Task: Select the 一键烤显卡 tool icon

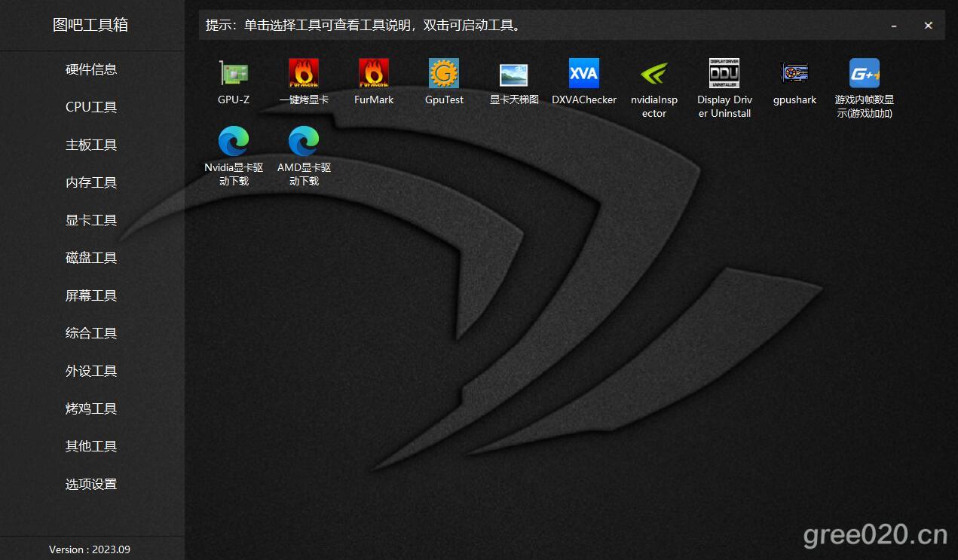Action: pos(304,74)
